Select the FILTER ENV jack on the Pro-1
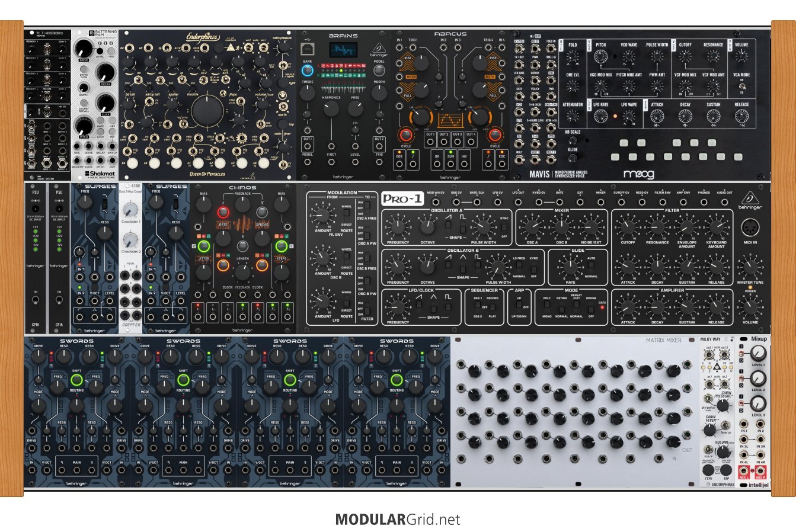796x532 pixels. (x=663, y=201)
